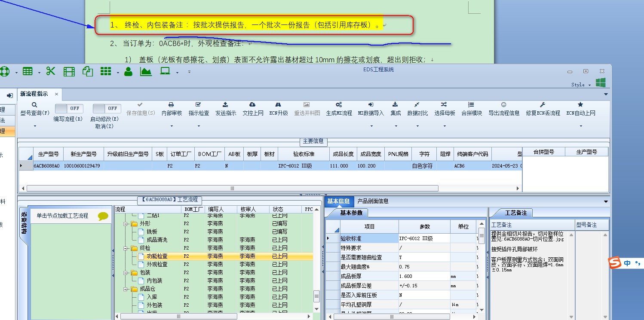Click ECN升级 road icon button
This screenshot has height=320, width=644.
tap(278, 109)
